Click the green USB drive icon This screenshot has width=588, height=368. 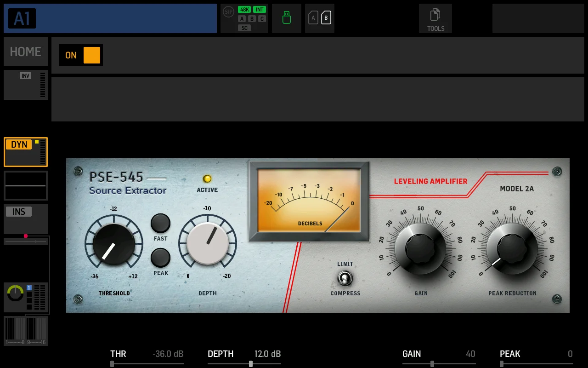287,18
